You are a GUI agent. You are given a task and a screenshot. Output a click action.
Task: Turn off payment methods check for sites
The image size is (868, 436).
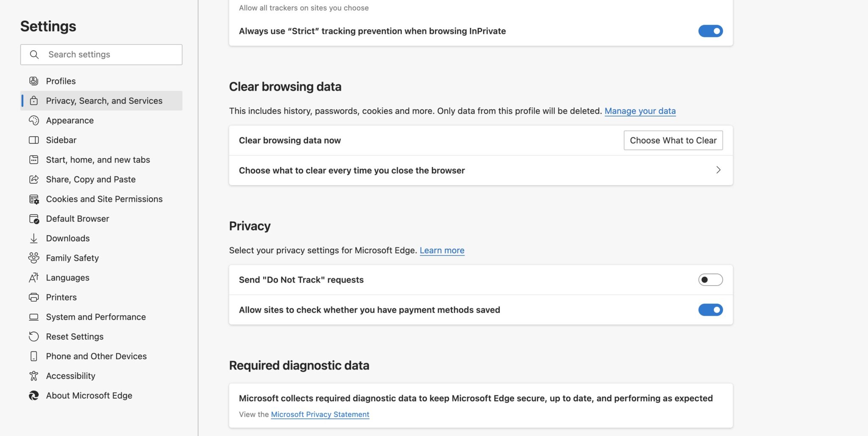pyautogui.click(x=710, y=310)
